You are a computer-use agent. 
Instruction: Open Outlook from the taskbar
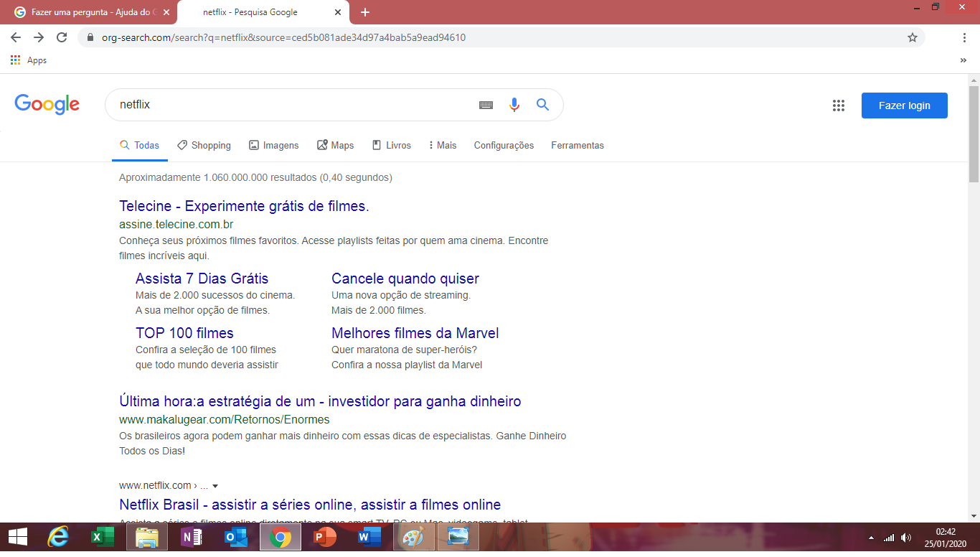[236, 537]
